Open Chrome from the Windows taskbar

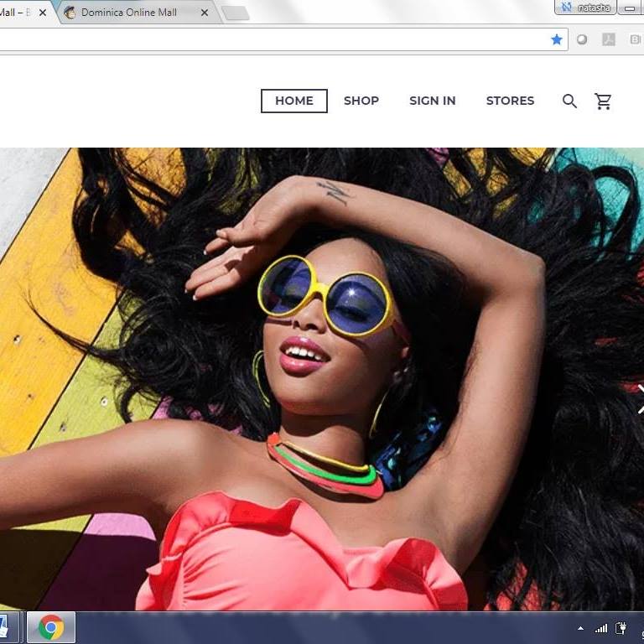tap(51, 627)
